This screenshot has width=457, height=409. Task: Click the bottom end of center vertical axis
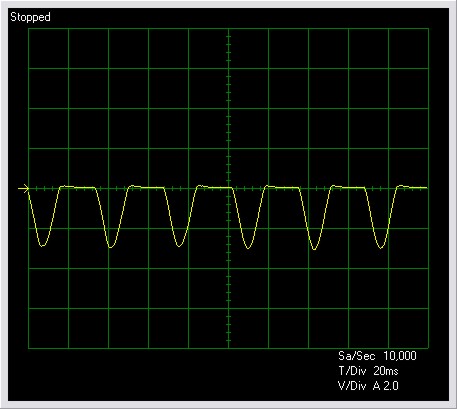point(228,347)
